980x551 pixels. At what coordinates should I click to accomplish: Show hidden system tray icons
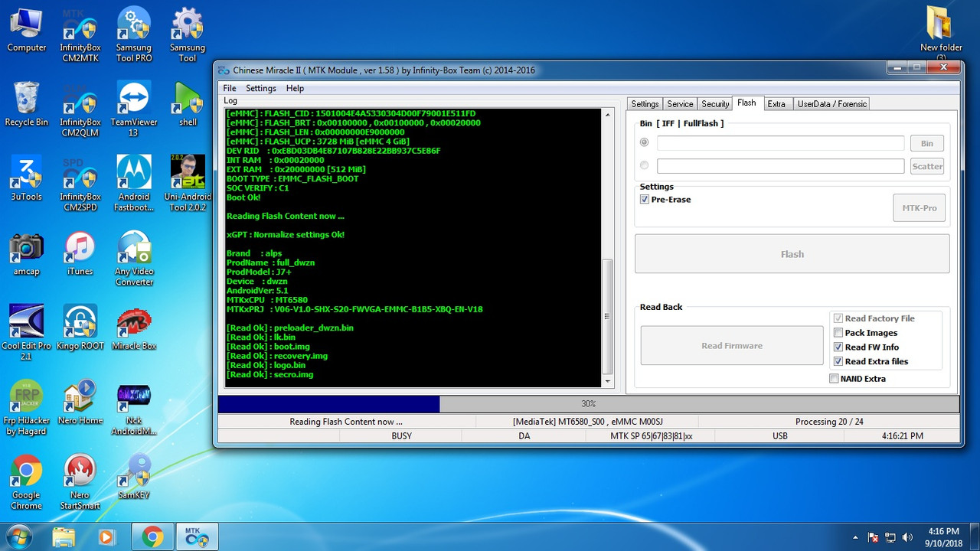point(856,537)
